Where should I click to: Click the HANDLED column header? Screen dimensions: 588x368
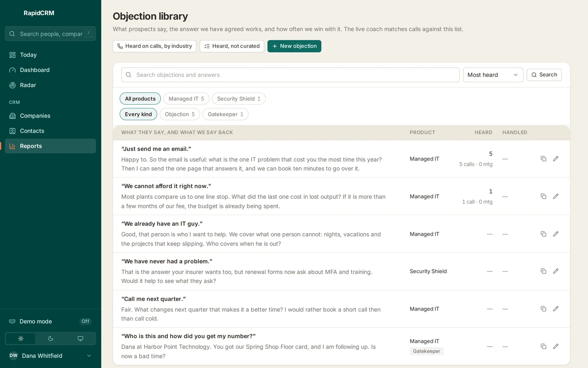click(x=515, y=132)
